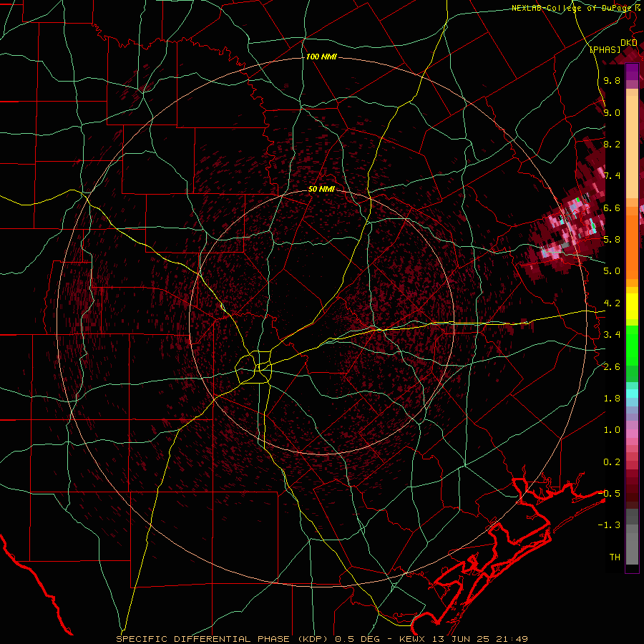Pick the pink segment of the color bar
Screen dimensions: 644x644
[632, 434]
